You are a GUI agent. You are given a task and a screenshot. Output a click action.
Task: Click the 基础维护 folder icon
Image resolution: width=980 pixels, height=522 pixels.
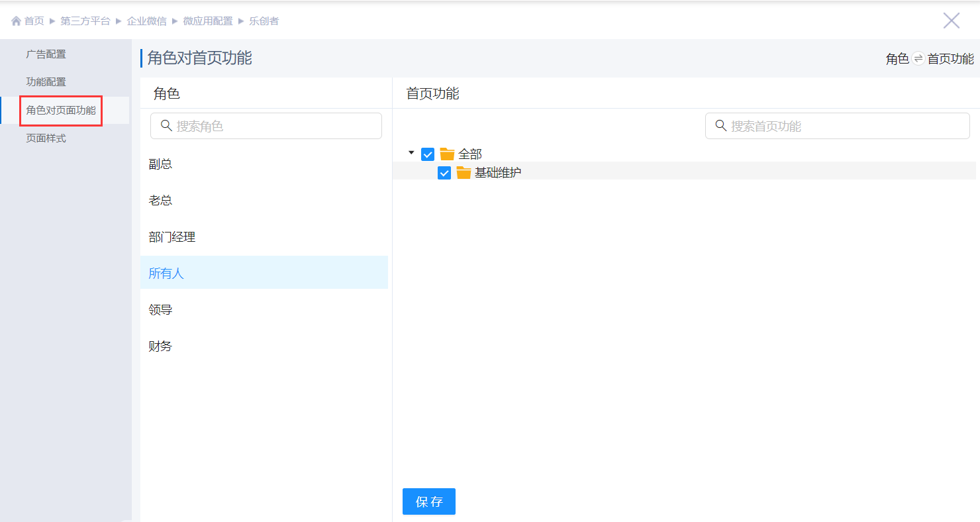click(x=464, y=173)
